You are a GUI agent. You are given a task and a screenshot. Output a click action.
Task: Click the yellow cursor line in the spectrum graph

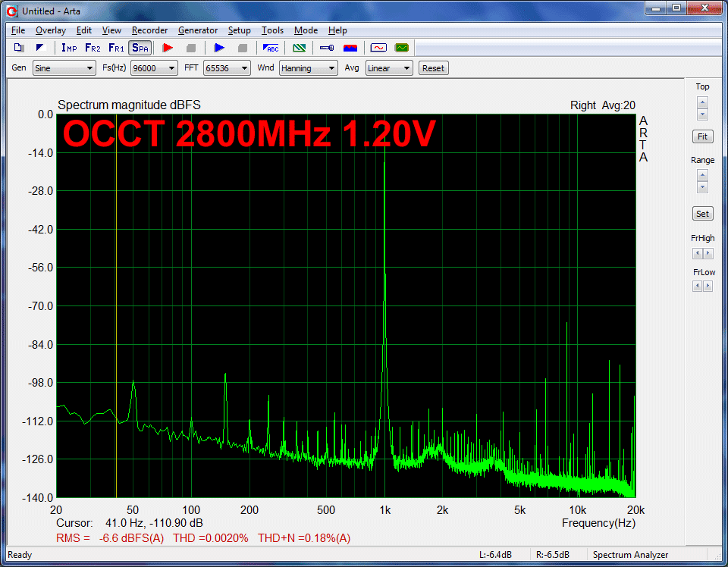(x=116, y=306)
